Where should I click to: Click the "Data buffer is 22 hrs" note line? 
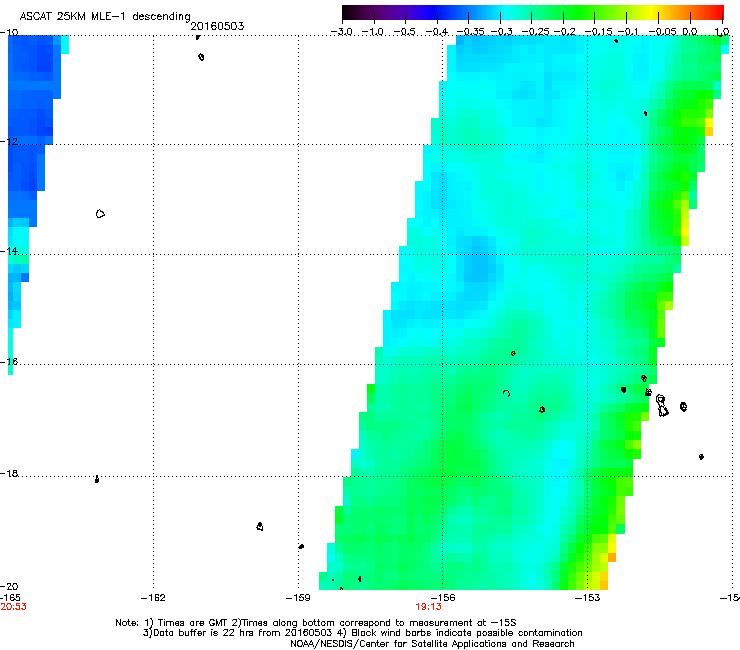point(362,633)
